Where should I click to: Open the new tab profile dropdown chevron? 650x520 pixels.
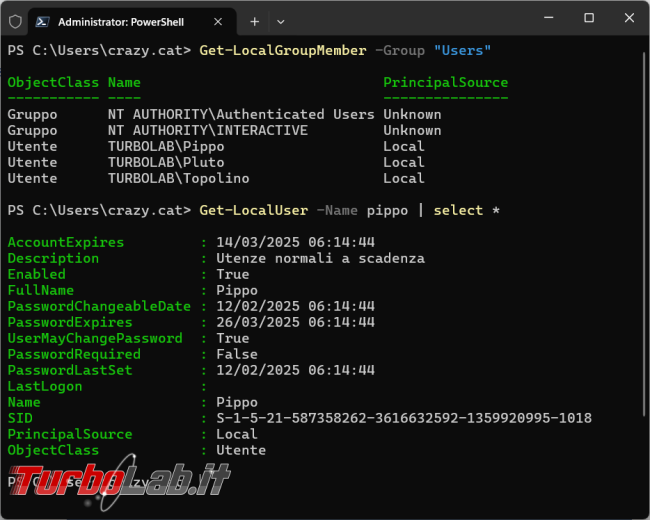coord(281,22)
